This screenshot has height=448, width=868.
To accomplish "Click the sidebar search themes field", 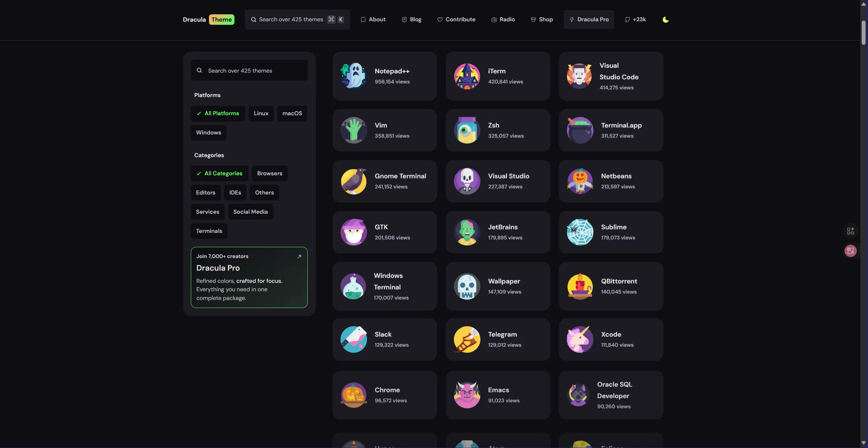I will coord(249,70).
